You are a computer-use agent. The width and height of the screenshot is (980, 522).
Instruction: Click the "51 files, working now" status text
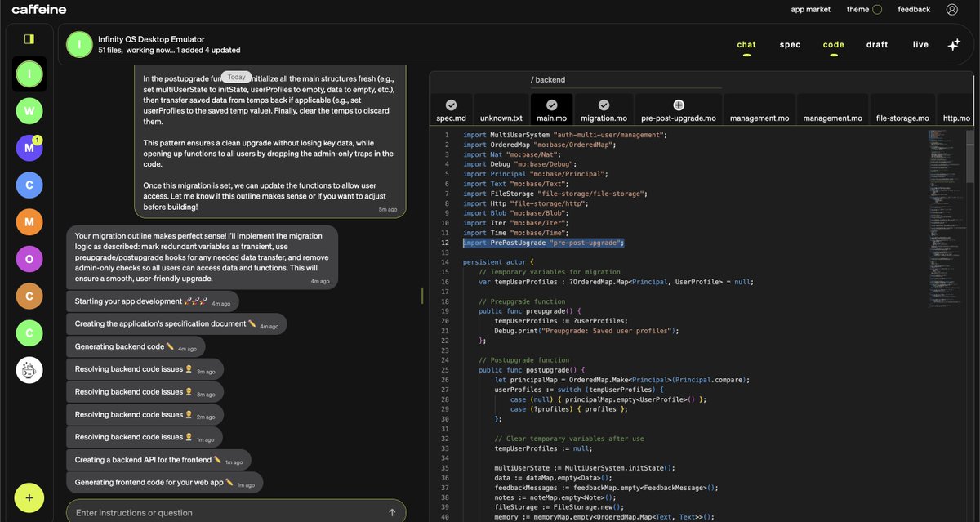click(x=169, y=51)
